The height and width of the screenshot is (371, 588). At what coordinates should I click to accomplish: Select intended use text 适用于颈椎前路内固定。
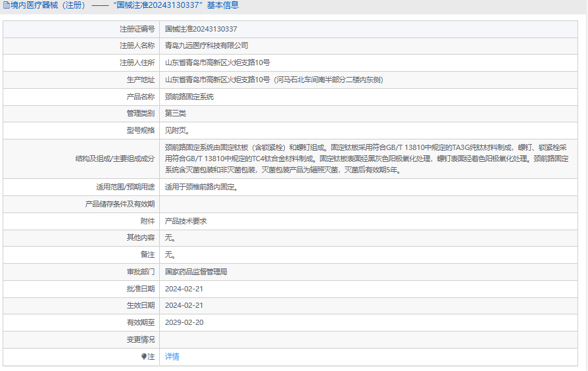(202, 187)
